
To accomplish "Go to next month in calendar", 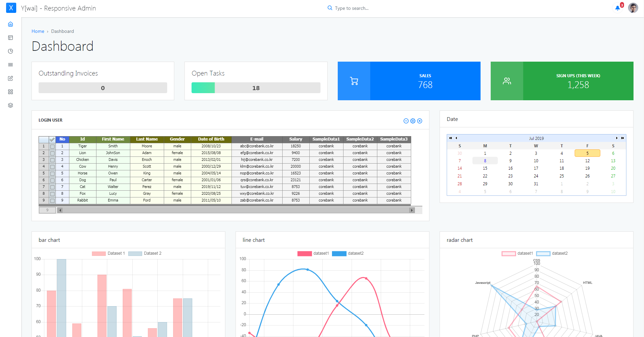I will pyautogui.click(x=617, y=138).
